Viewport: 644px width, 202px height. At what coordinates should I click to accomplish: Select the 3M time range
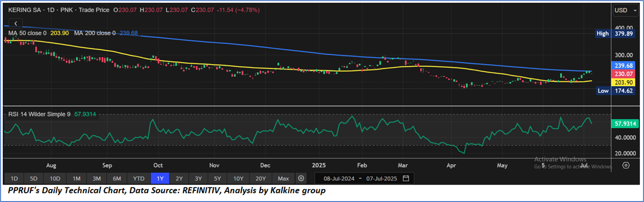tap(97, 178)
